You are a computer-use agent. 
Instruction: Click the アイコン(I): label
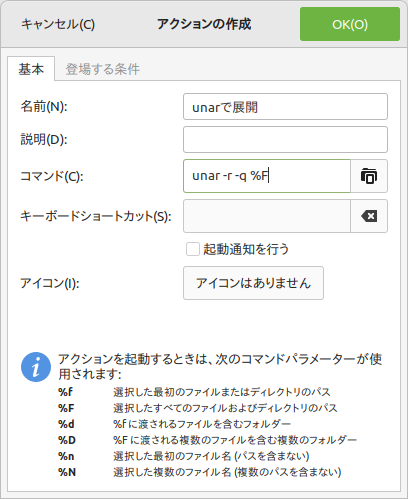point(50,283)
